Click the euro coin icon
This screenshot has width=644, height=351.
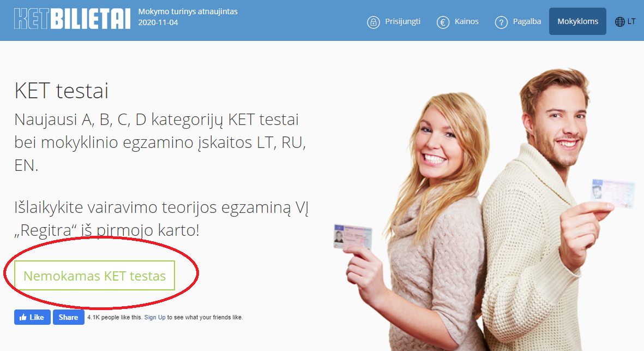(443, 22)
